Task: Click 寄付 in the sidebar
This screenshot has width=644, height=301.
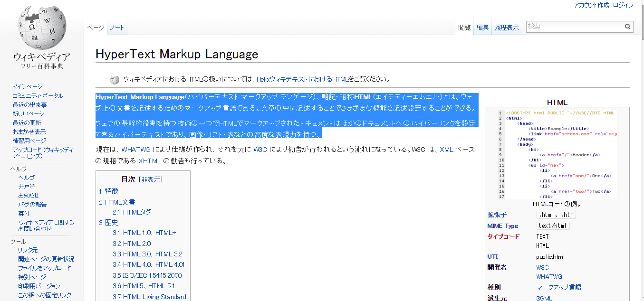Action: pos(24,213)
